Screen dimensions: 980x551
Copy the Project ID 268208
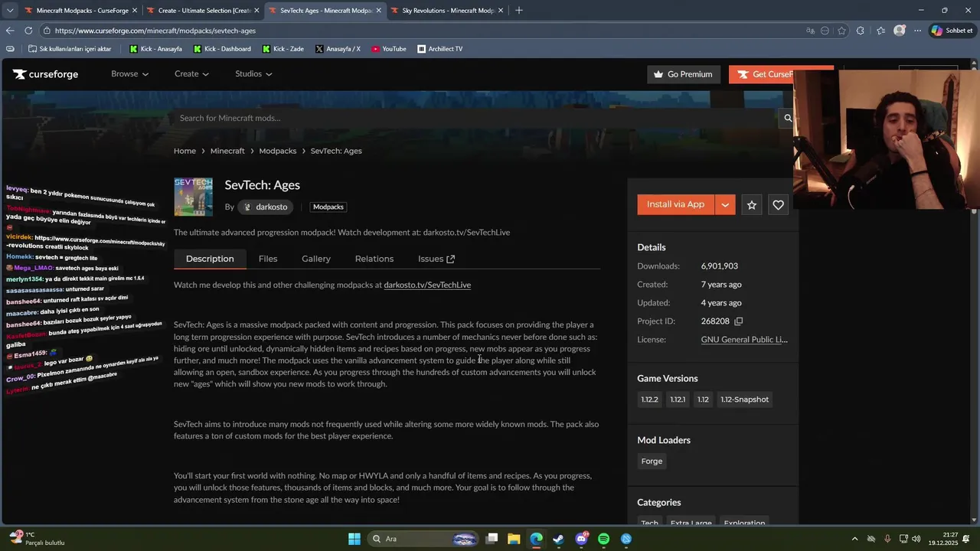pos(738,321)
